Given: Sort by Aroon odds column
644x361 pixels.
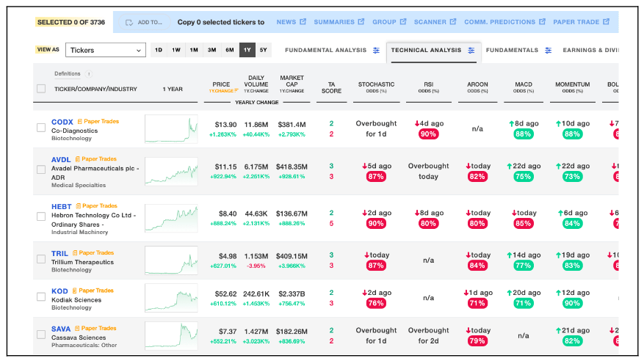Looking at the screenshot, I should coord(477,87).
